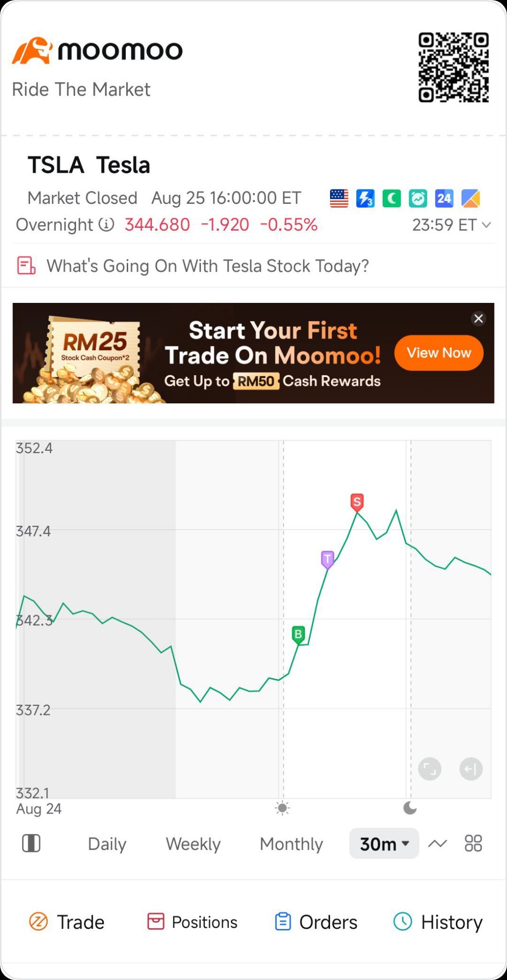
Task: Open the chart tools grid icon
Action: 474,843
